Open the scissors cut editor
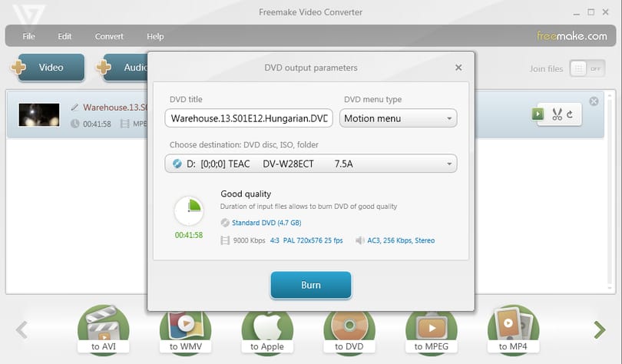The width and height of the screenshot is (622, 364). [557, 114]
